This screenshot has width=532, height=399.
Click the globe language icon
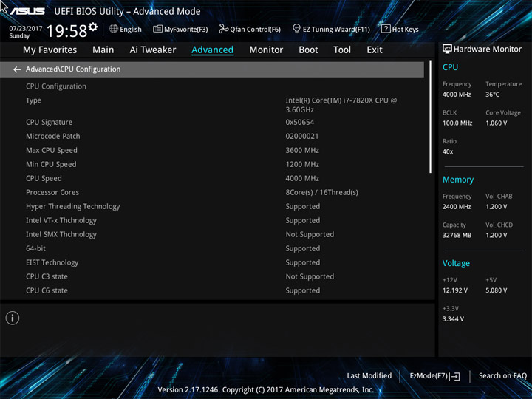coord(114,29)
